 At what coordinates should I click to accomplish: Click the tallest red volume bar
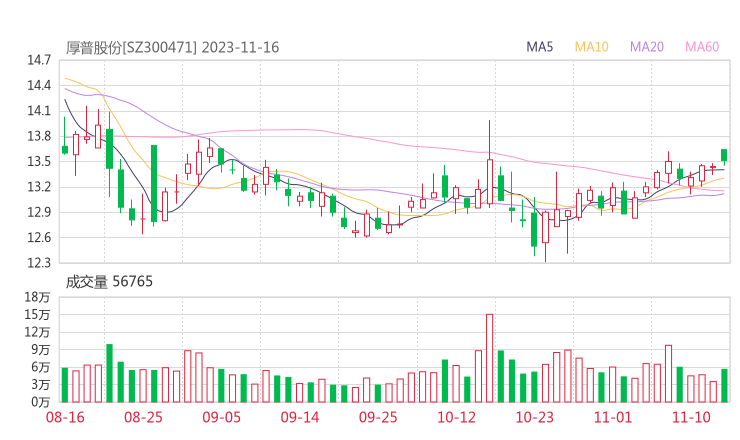click(x=490, y=357)
